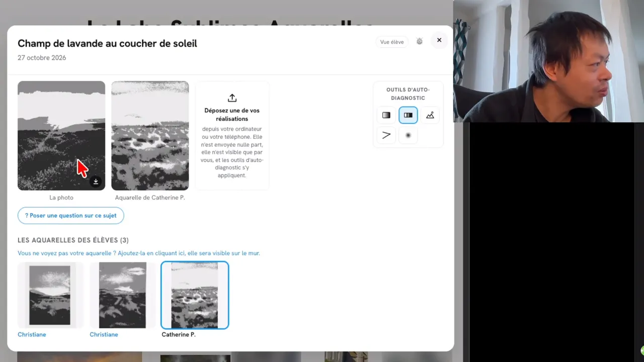Toggle the three-value posterize diagnostic tool
The height and width of the screenshot is (362, 644).
pyautogui.click(x=408, y=115)
